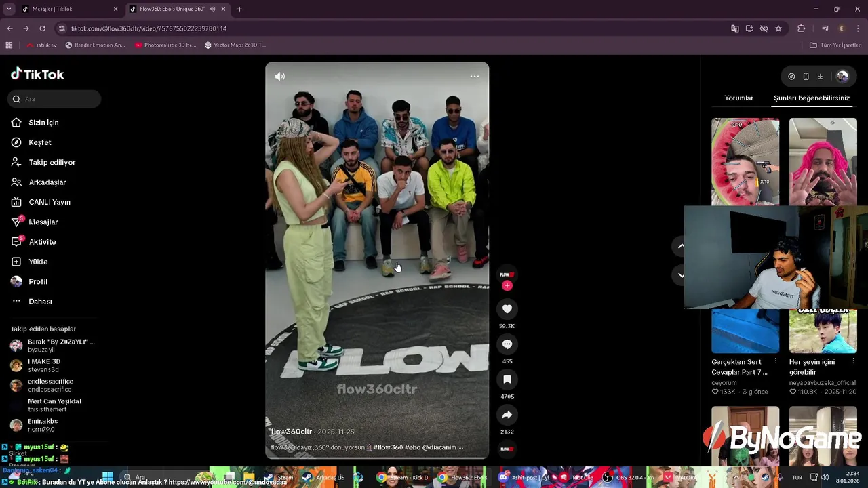
Task: Click the #ebo hashtag in the caption
Action: 412,447
